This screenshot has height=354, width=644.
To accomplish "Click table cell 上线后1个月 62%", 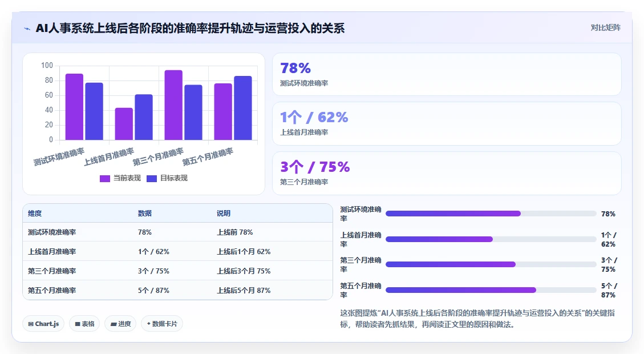I will point(244,252).
